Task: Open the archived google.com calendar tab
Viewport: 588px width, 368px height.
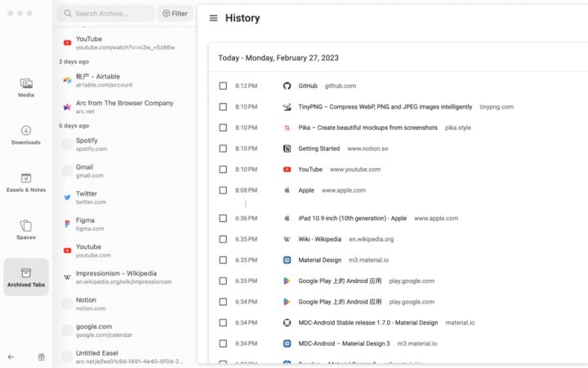Action: click(125, 330)
